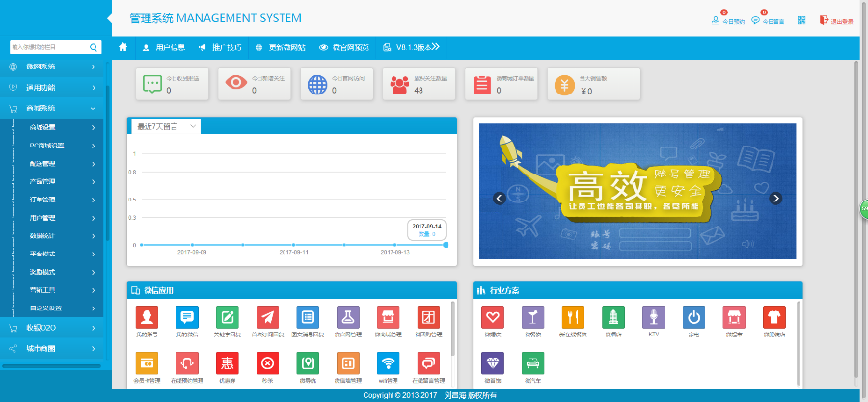Click the 行业方案 panel scrollbar
This screenshot has width=868, height=402.
pos(799,343)
